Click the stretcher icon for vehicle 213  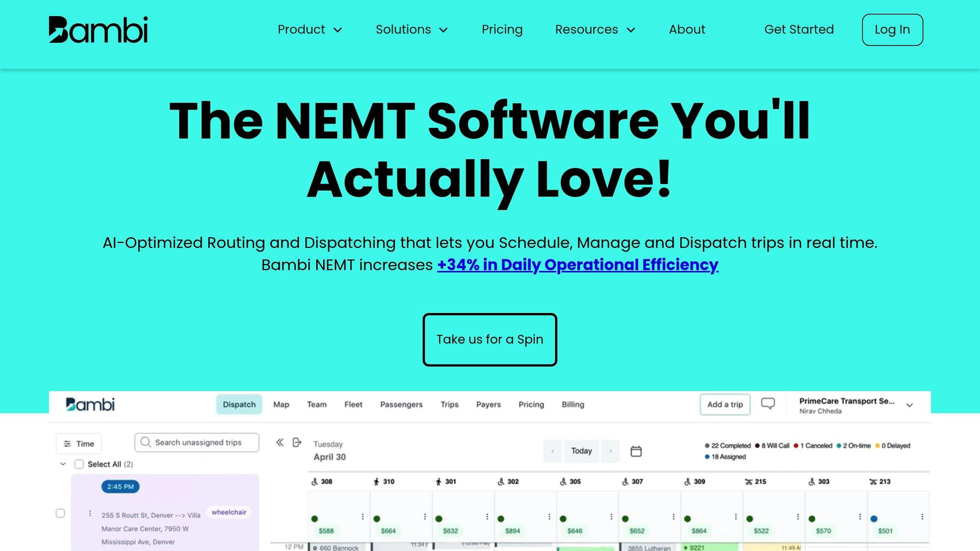(x=873, y=482)
